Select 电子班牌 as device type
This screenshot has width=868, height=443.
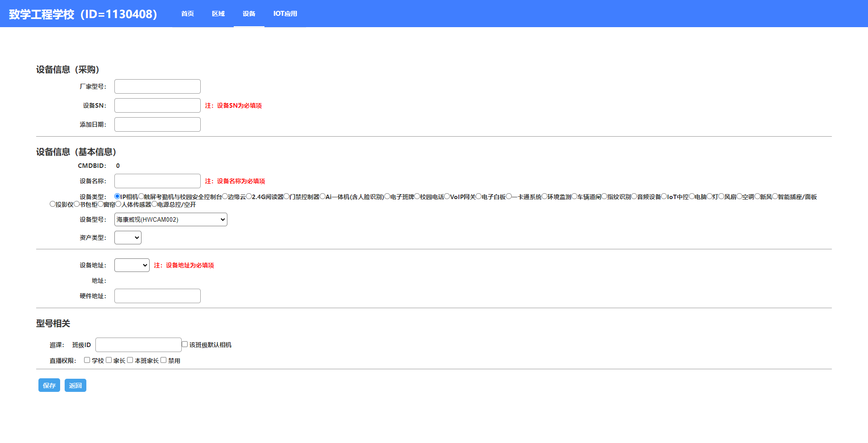[387, 196]
